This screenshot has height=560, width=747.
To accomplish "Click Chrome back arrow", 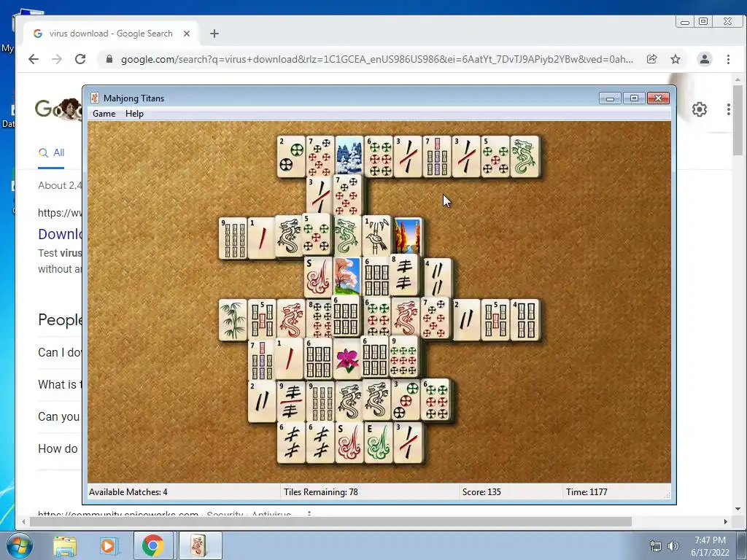I will pyautogui.click(x=34, y=59).
